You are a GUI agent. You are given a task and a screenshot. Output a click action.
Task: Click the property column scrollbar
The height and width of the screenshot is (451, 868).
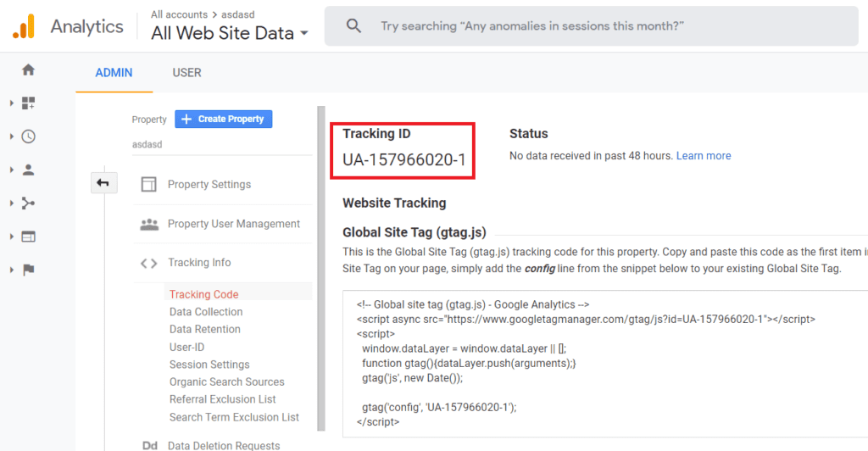click(x=321, y=269)
